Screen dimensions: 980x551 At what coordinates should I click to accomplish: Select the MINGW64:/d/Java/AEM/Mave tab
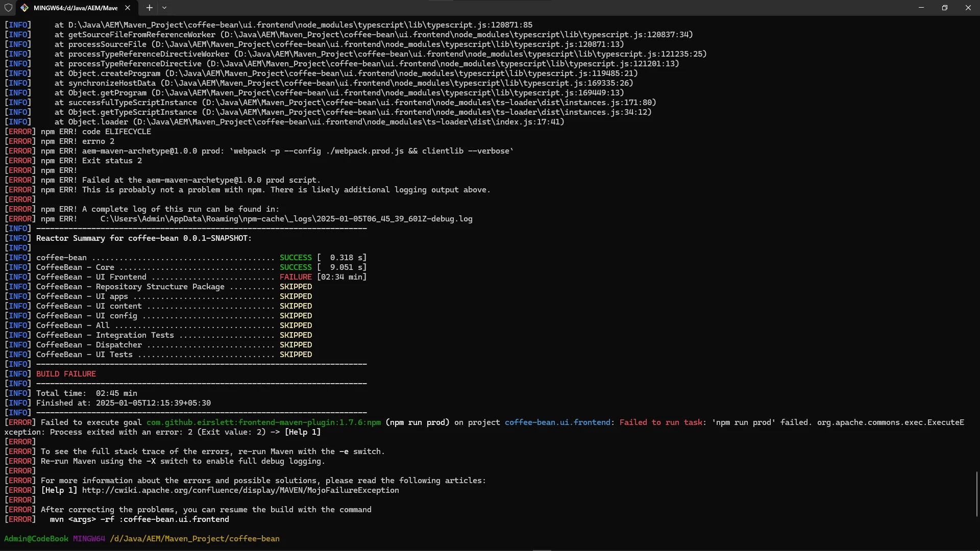(x=76, y=8)
